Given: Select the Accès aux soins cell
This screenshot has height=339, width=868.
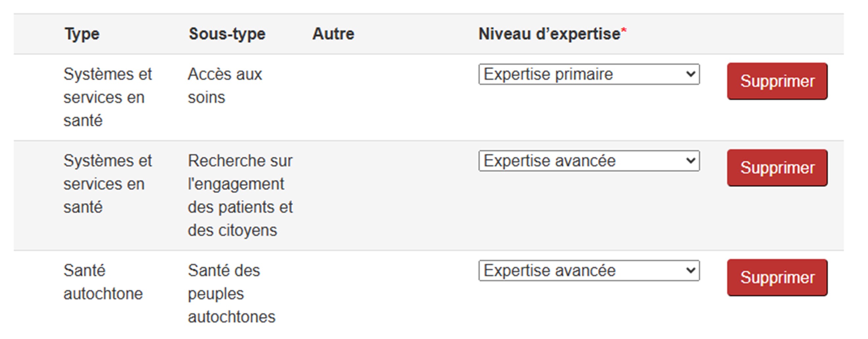Looking at the screenshot, I should pyautogui.click(x=225, y=86).
